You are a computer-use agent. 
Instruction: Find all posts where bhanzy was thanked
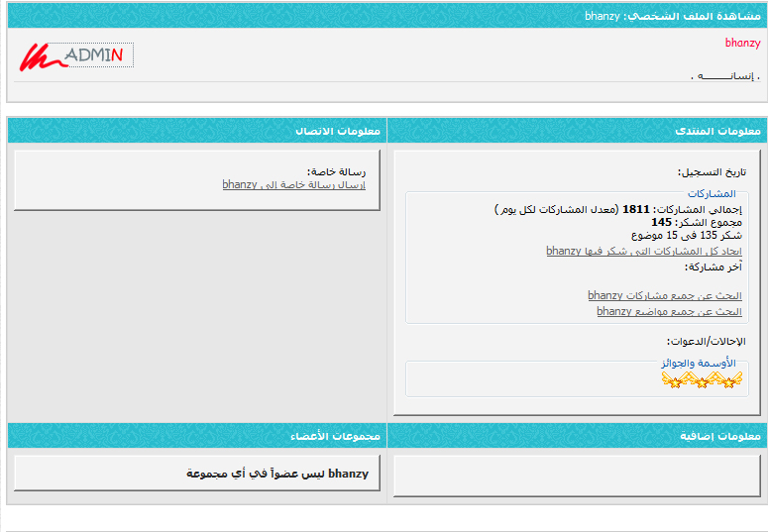pyautogui.click(x=643, y=252)
